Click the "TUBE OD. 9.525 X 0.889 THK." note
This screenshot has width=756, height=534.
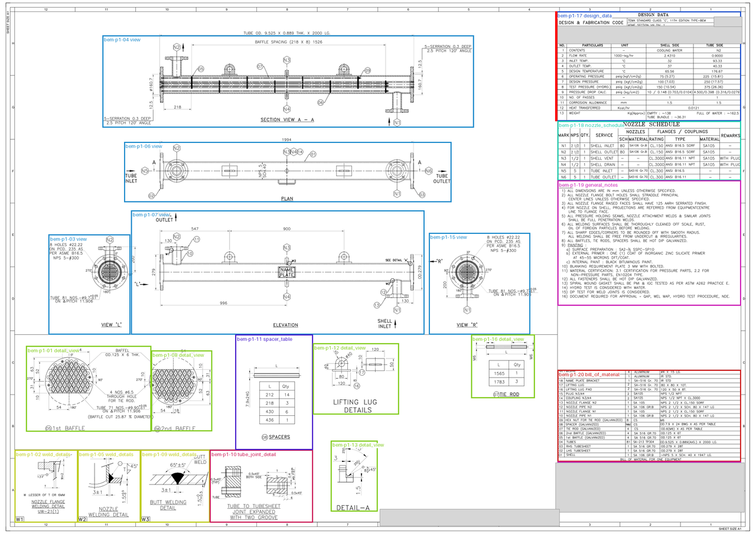coord(287,33)
